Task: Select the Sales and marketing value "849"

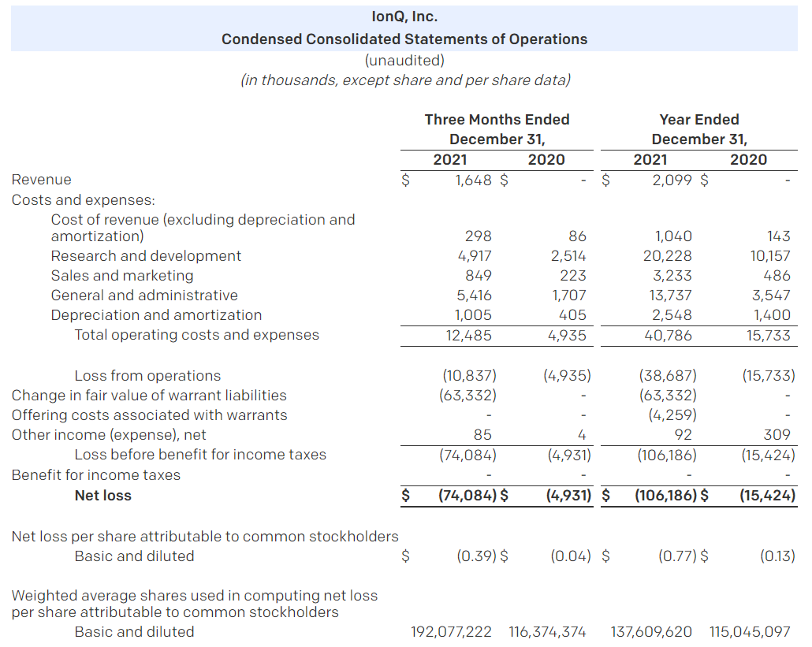Action: coord(479,275)
